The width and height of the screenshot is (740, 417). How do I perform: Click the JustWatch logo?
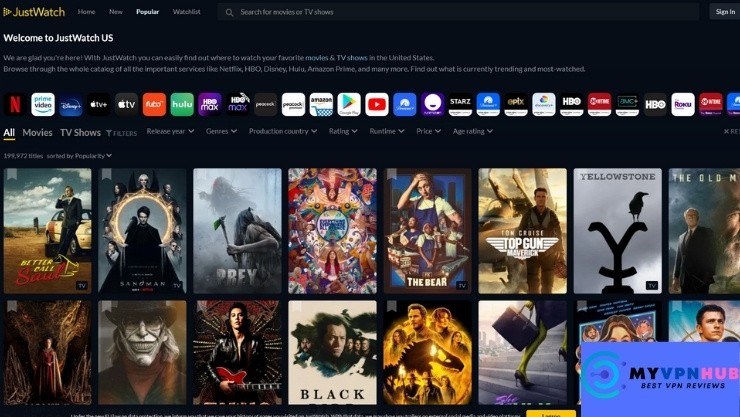pos(34,12)
